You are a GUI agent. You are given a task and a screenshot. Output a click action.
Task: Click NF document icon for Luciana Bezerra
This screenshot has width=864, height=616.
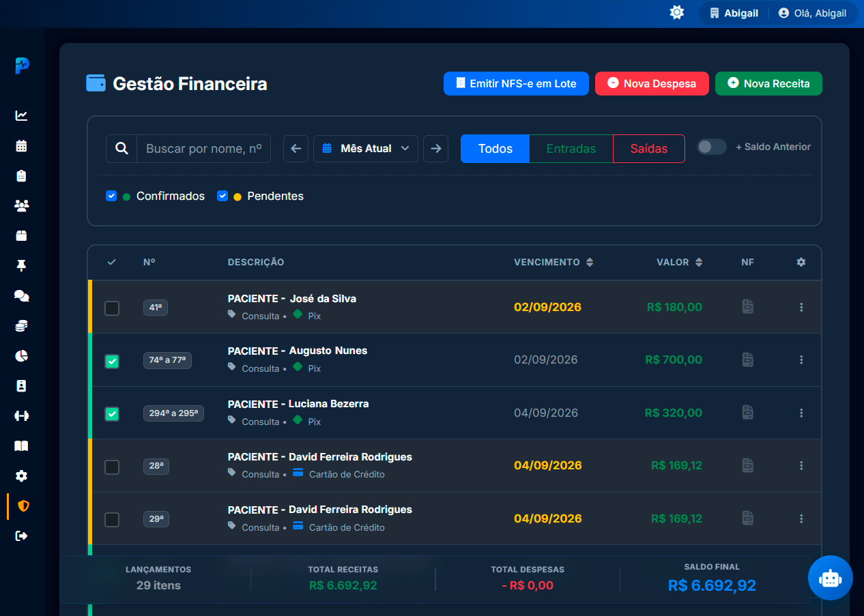[748, 413]
